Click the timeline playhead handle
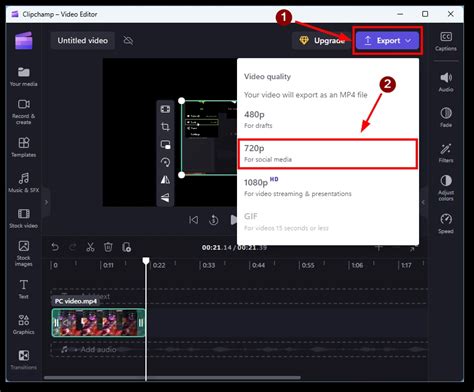474x392 pixels. [146, 260]
